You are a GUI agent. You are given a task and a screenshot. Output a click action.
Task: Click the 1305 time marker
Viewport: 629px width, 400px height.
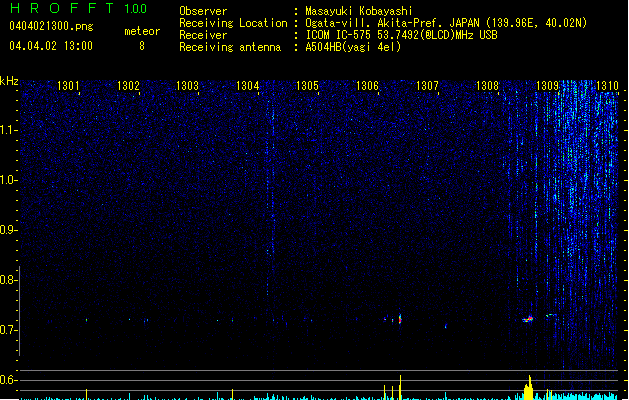[x=307, y=86]
